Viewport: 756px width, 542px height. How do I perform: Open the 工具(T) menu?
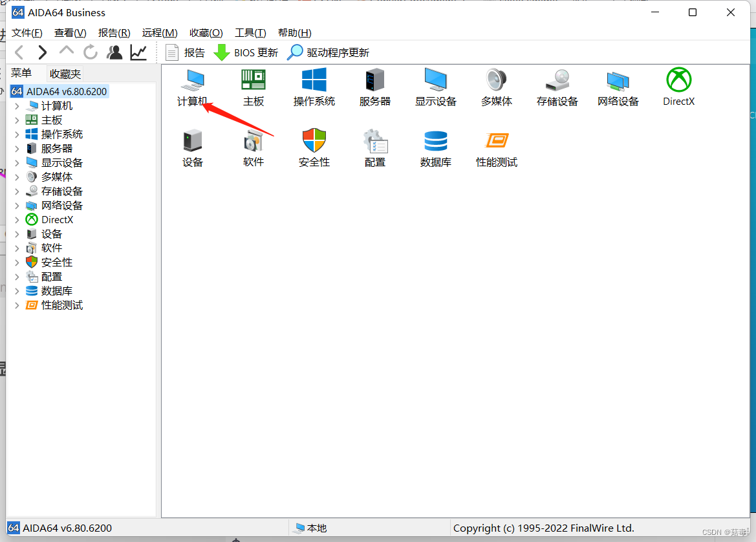tap(250, 33)
